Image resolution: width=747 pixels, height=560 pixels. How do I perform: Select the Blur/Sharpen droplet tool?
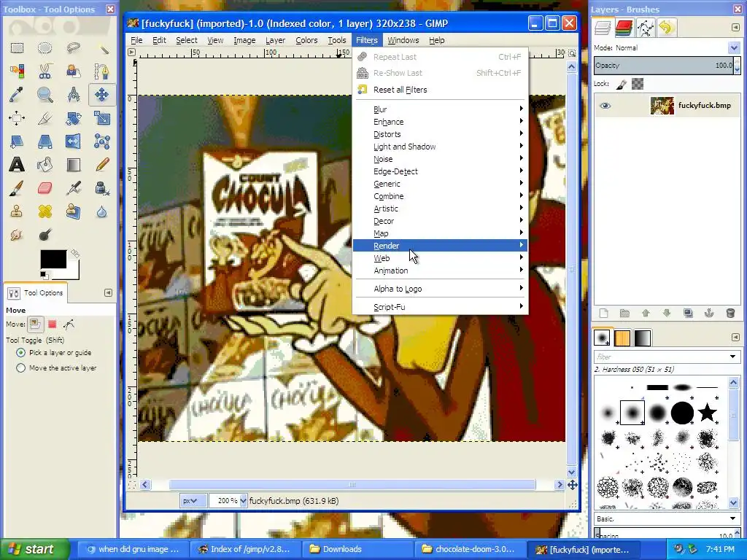pos(101,211)
